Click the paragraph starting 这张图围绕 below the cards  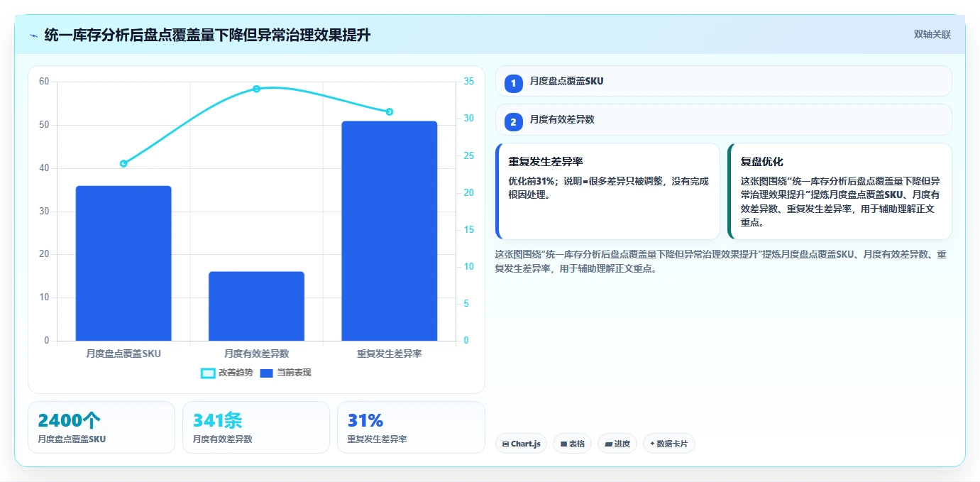coord(721,261)
